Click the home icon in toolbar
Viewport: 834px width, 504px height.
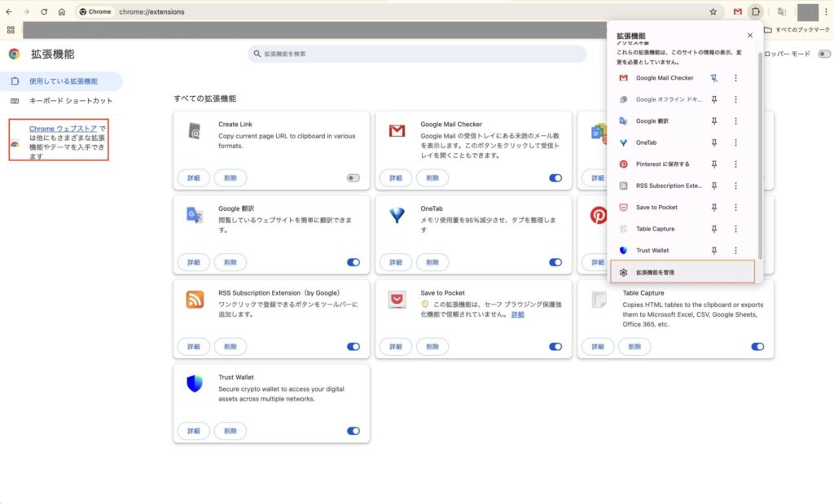tap(62, 11)
